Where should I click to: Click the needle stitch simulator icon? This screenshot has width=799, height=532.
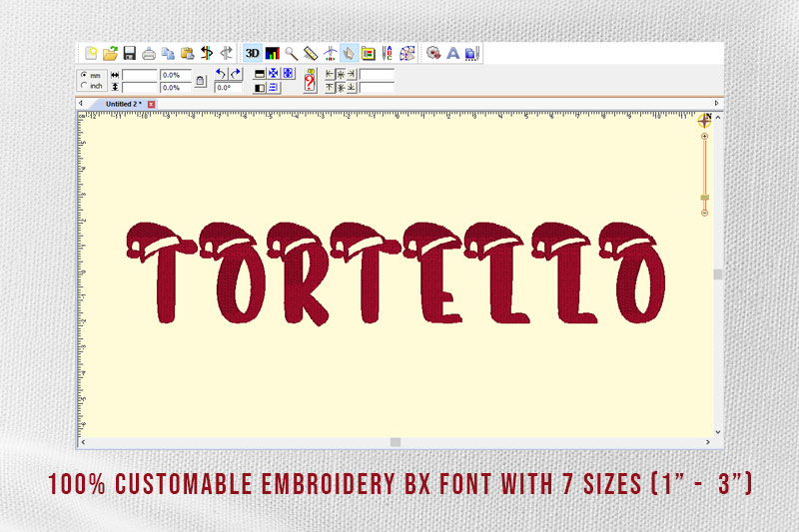point(330,53)
